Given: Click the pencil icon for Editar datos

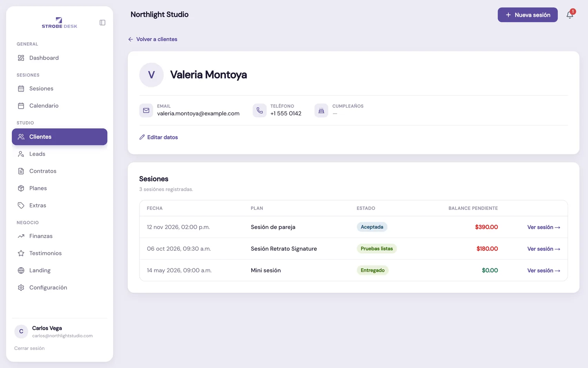Looking at the screenshot, I should tap(142, 137).
